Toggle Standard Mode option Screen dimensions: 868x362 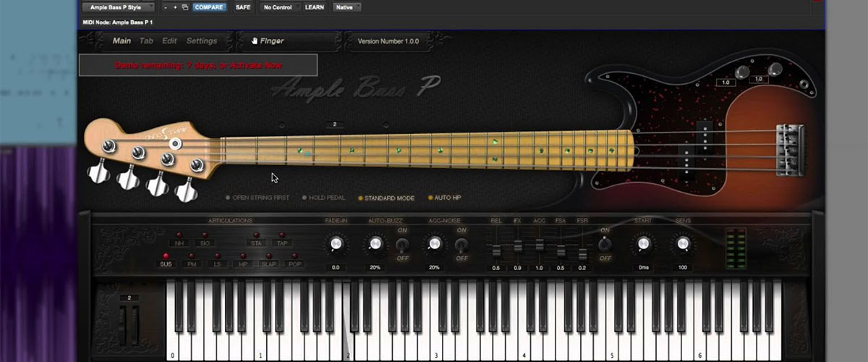point(387,198)
